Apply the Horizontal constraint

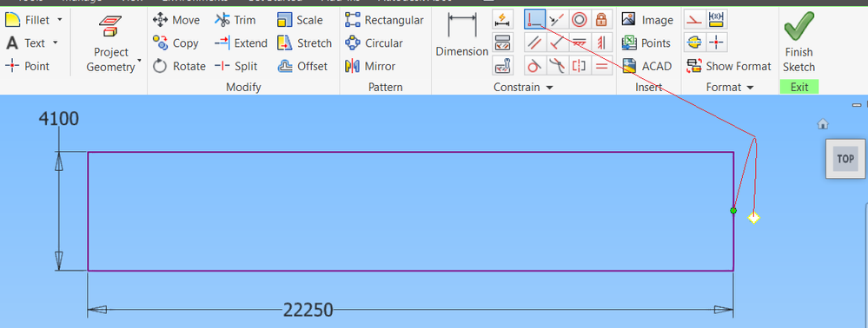(580, 43)
